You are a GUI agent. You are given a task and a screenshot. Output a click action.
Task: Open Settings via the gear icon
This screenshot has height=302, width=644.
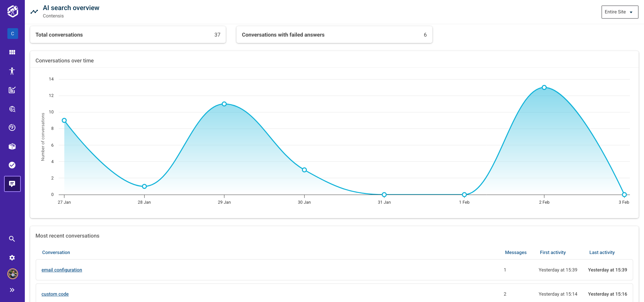click(x=12, y=257)
